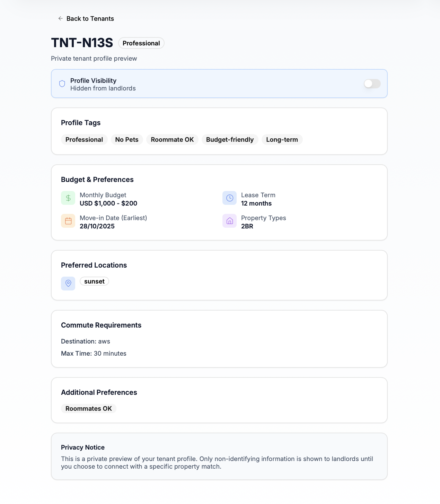This screenshot has width=440, height=504.
Task: Select the No Pets tag
Action: (127, 140)
